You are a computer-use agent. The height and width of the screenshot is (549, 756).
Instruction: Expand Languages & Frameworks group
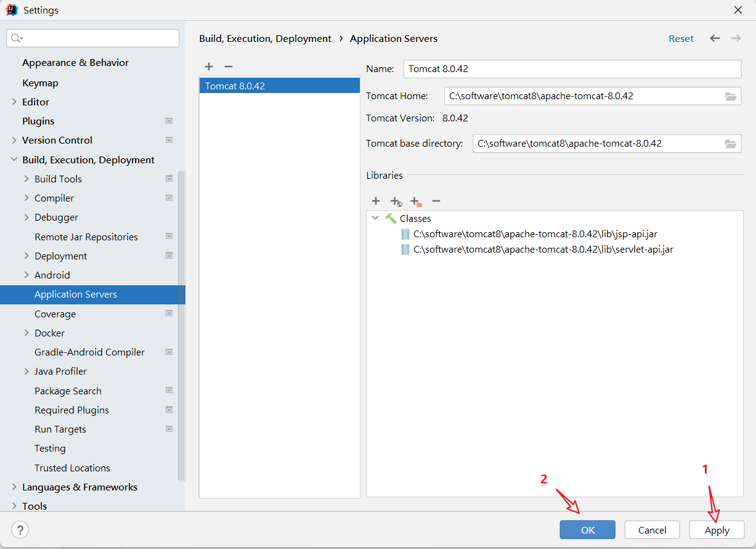click(x=14, y=487)
